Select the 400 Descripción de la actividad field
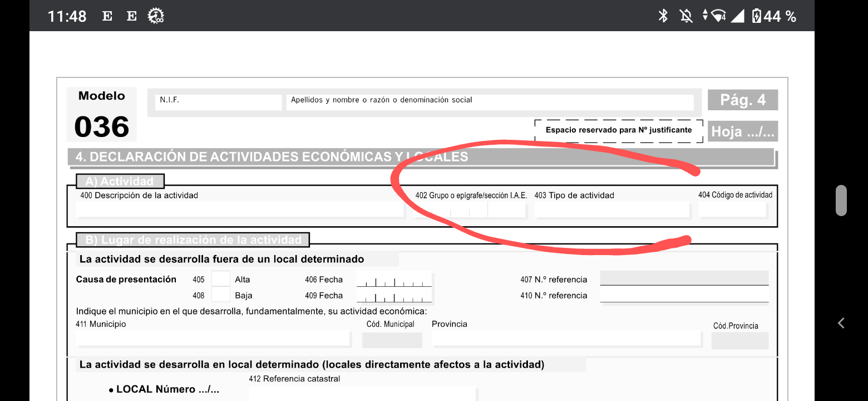 [x=239, y=209]
